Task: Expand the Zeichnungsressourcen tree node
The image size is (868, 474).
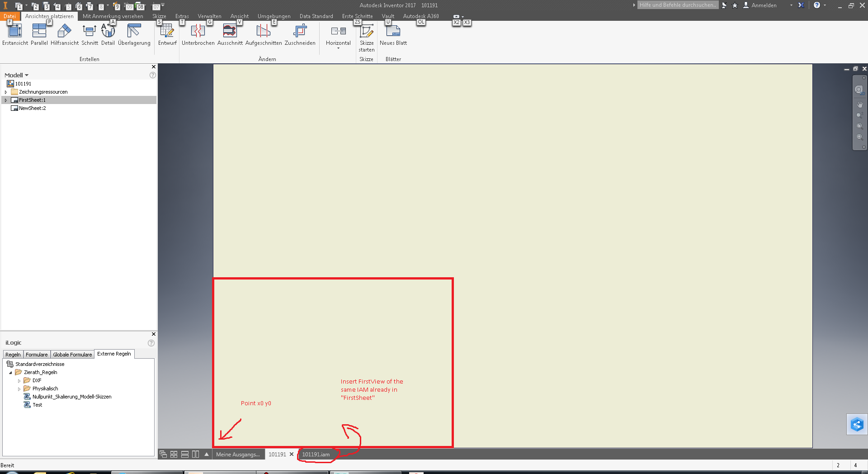Action: click(x=5, y=92)
